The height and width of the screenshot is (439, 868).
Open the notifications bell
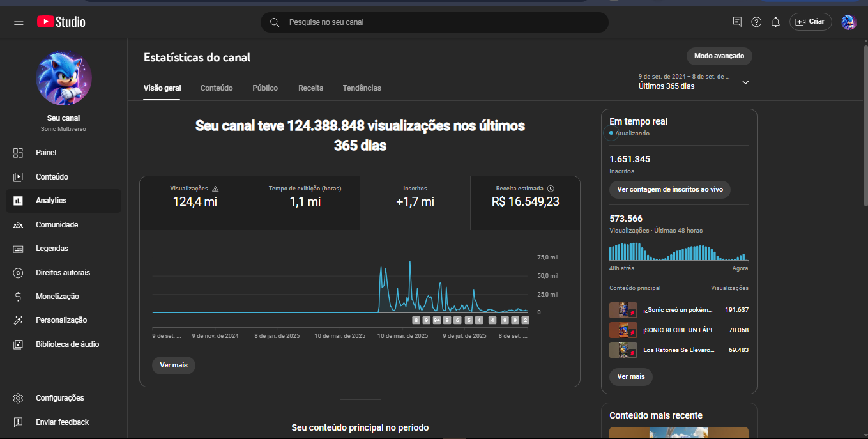tap(775, 22)
